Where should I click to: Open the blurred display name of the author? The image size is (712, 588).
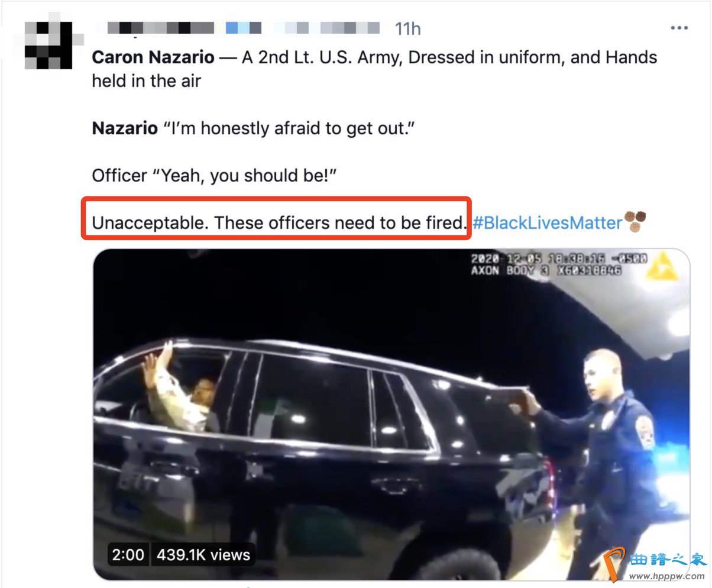point(159,28)
